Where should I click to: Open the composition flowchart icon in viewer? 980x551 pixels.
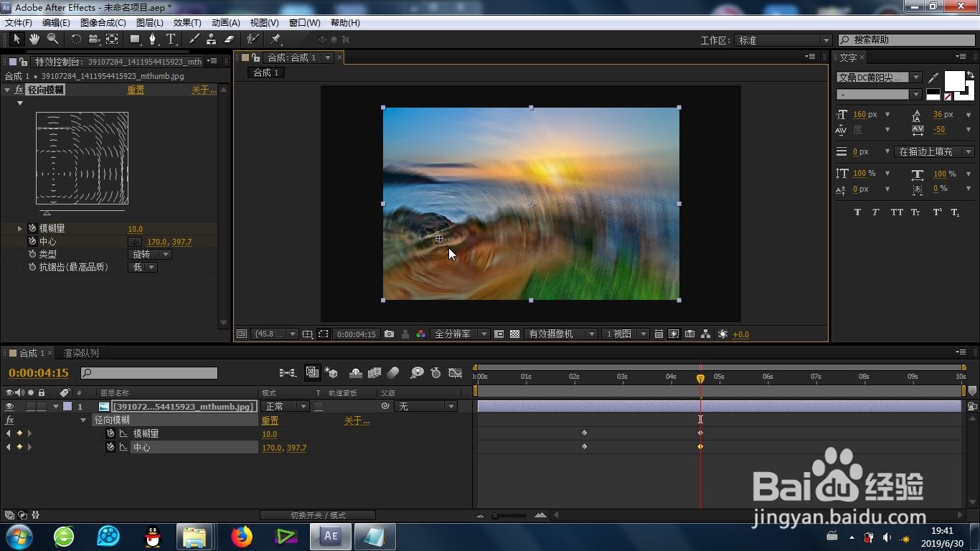tap(706, 334)
